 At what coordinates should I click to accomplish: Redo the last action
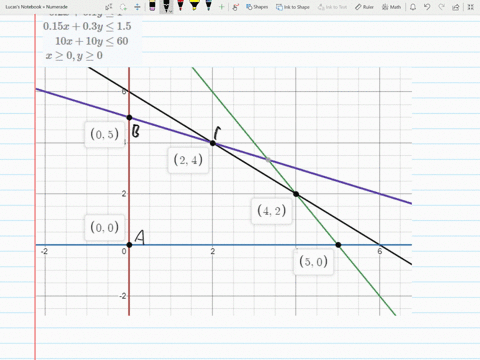(x=441, y=7)
